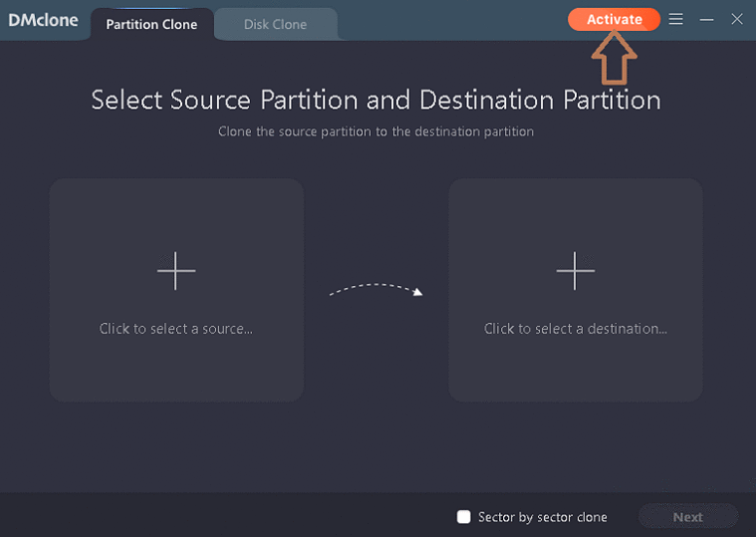Screen dimensions: 756x537
Task: Click the 'Clone the source partition' subtitle text
Action: (x=376, y=132)
